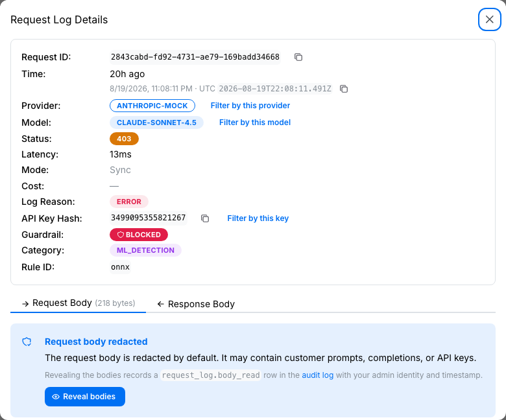
Task: Select the Request ID value text
Action: pos(195,57)
